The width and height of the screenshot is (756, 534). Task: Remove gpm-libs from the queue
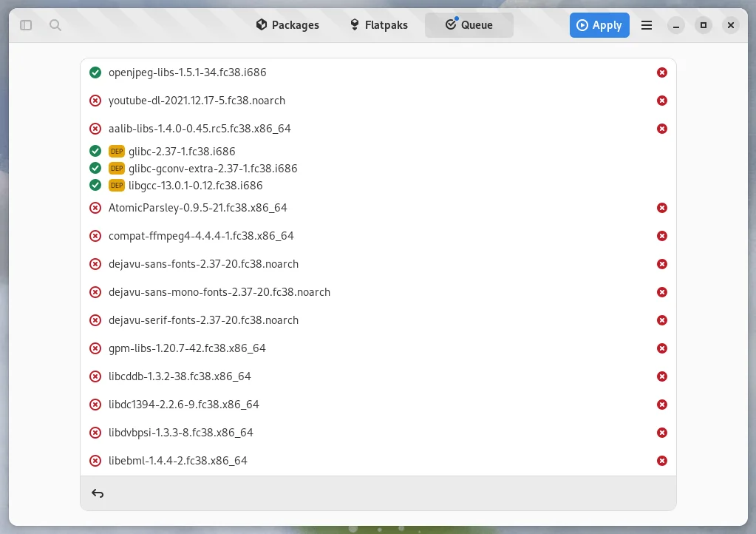[662, 348]
